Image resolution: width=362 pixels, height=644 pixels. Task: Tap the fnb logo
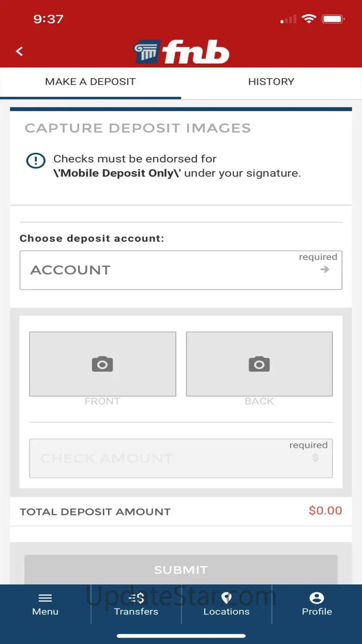(x=181, y=52)
